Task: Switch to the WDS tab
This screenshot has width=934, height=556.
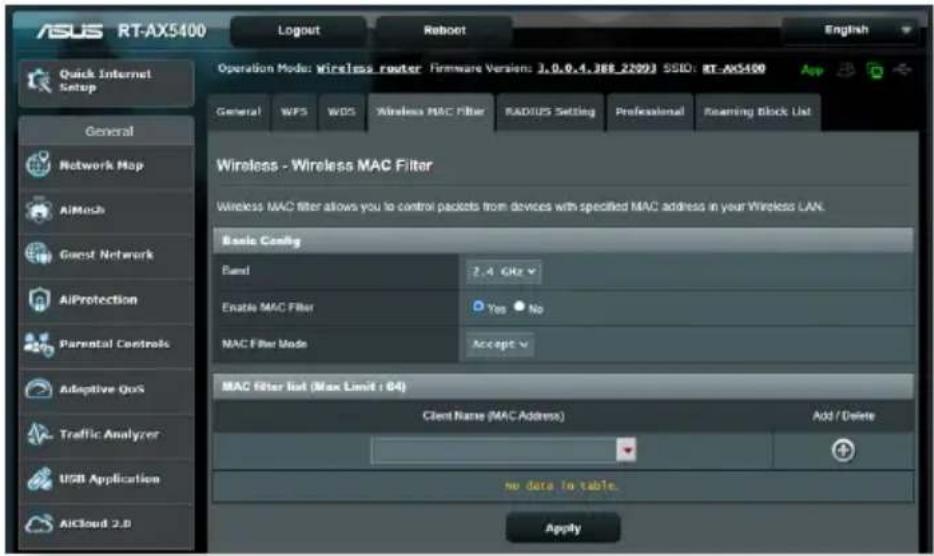Action: point(341,112)
